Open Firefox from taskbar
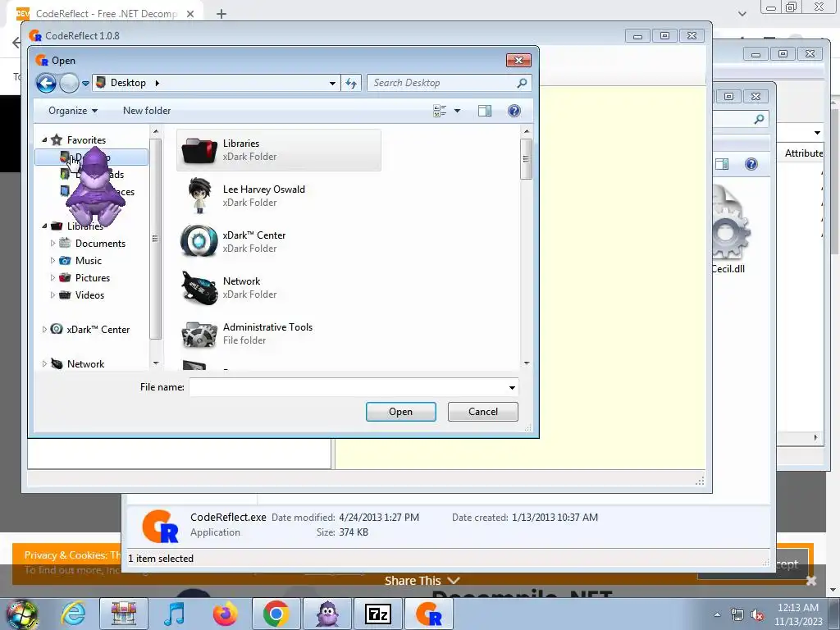Viewport: 840px width, 630px height. pyautogui.click(x=226, y=614)
